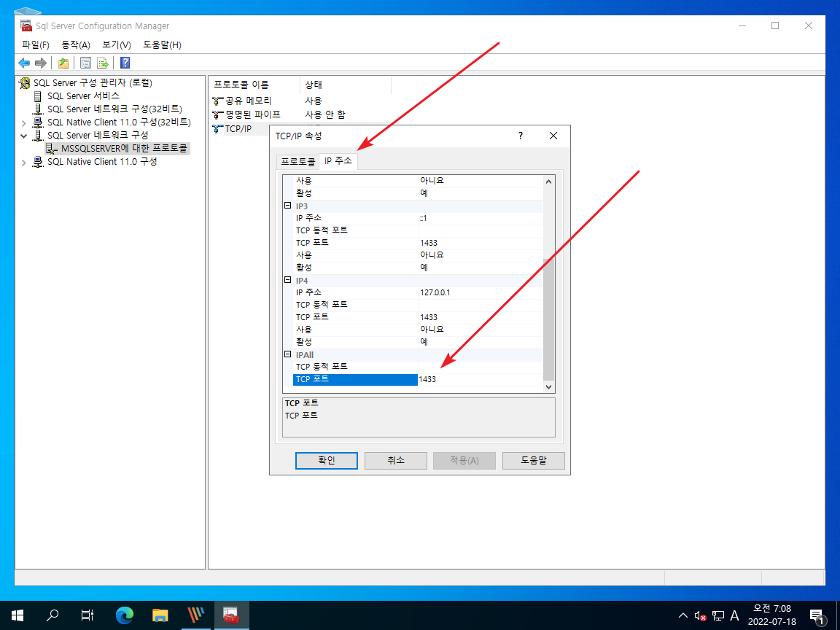This screenshot has height=630, width=840.
Task: Click the Back arrow toolbar icon
Action: (24, 63)
